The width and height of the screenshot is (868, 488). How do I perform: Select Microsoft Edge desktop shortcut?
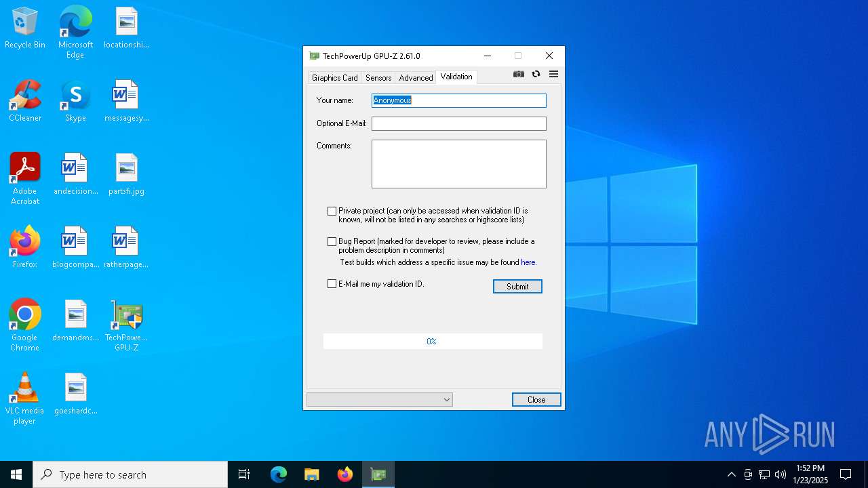coord(75,32)
